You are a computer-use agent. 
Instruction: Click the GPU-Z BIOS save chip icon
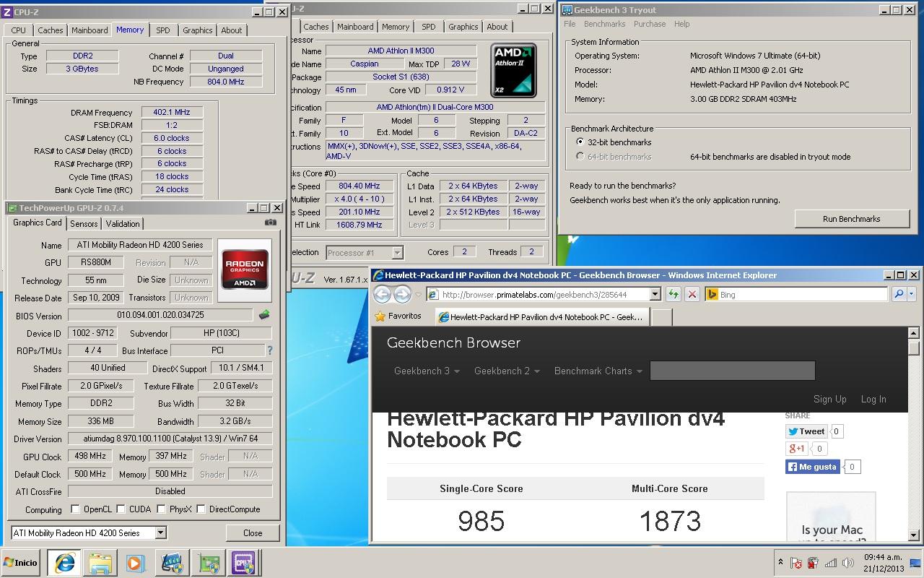(x=264, y=315)
